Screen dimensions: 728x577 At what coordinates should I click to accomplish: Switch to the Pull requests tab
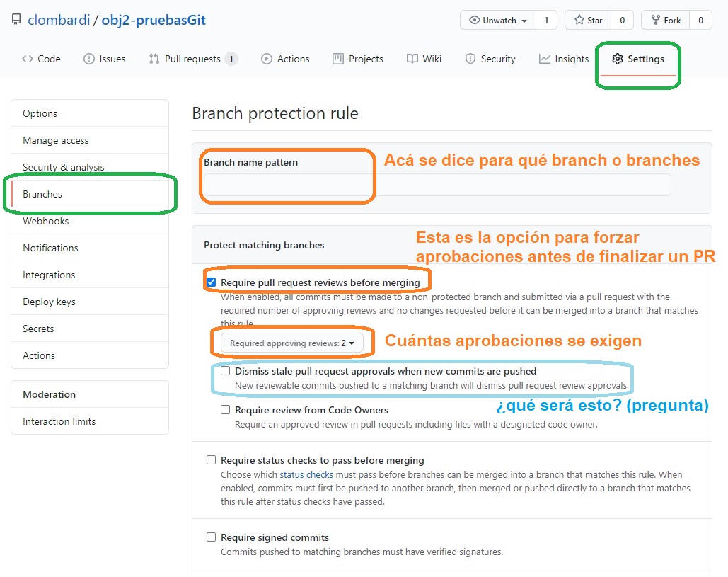click(x=192, y=59)
